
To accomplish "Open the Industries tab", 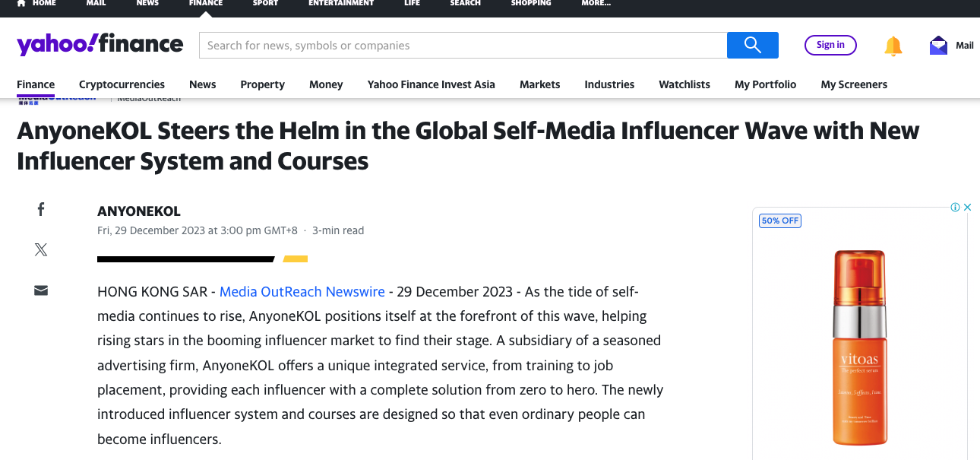I will click(609, 84).
